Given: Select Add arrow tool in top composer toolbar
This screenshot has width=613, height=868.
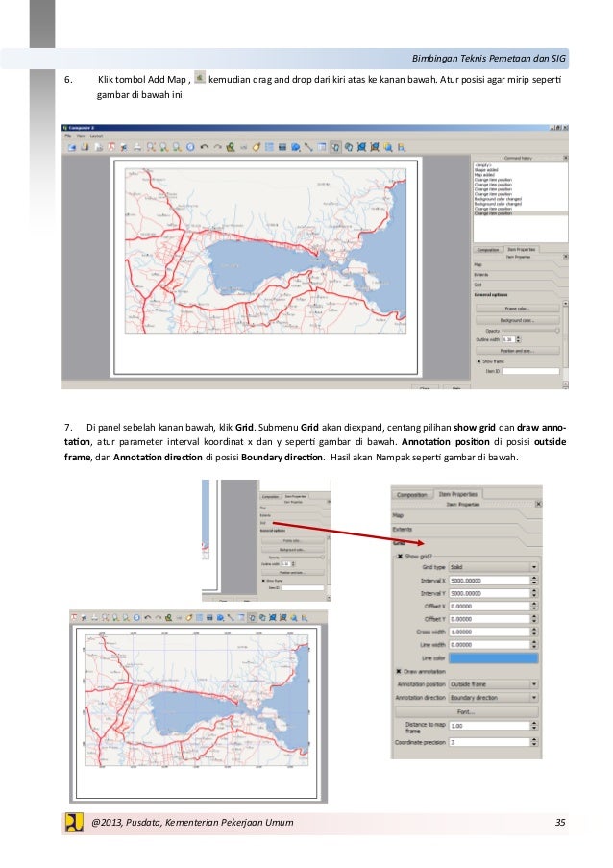Looking at the screenshot, I should [309, 147].
